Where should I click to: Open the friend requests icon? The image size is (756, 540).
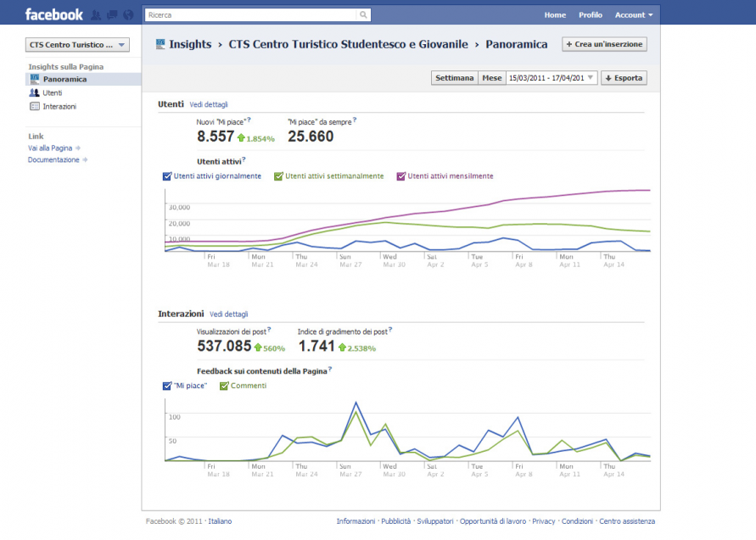96,15
